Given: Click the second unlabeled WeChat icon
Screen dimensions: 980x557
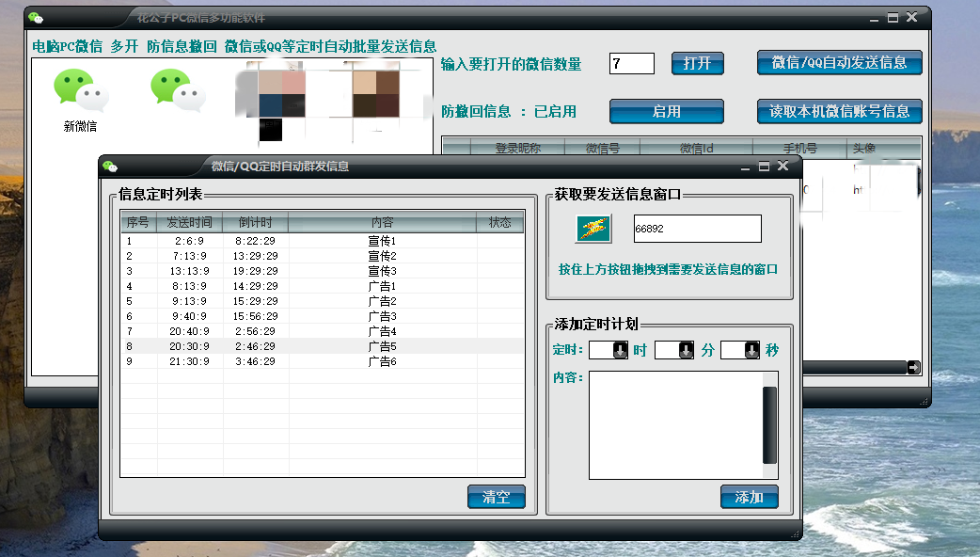Looking at the screenshot, I should (x=178, y=90).
